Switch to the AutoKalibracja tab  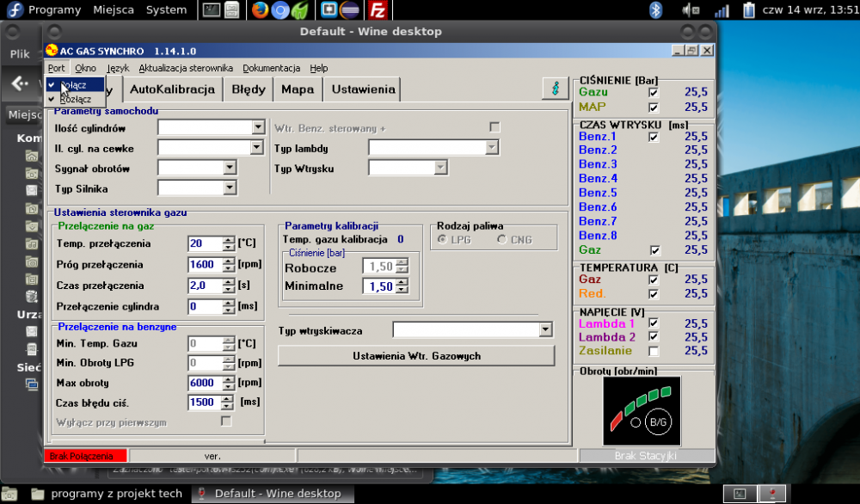(x=172, y=89)
